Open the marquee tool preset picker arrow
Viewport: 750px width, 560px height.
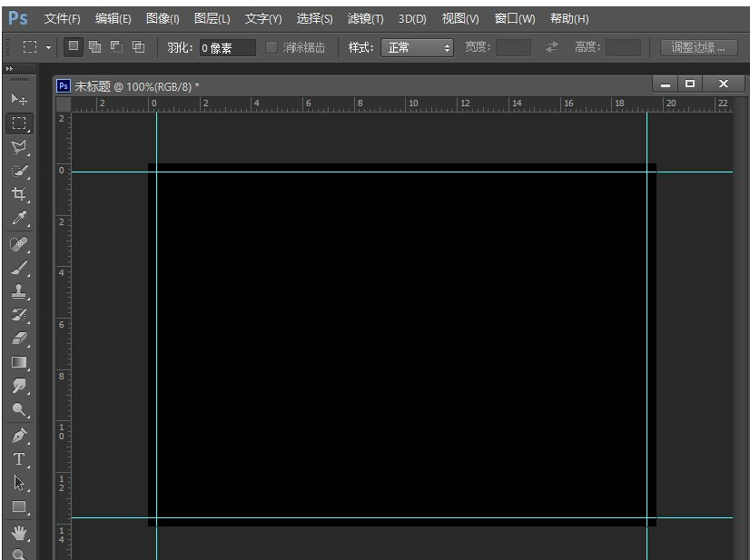tap(49, 47)
